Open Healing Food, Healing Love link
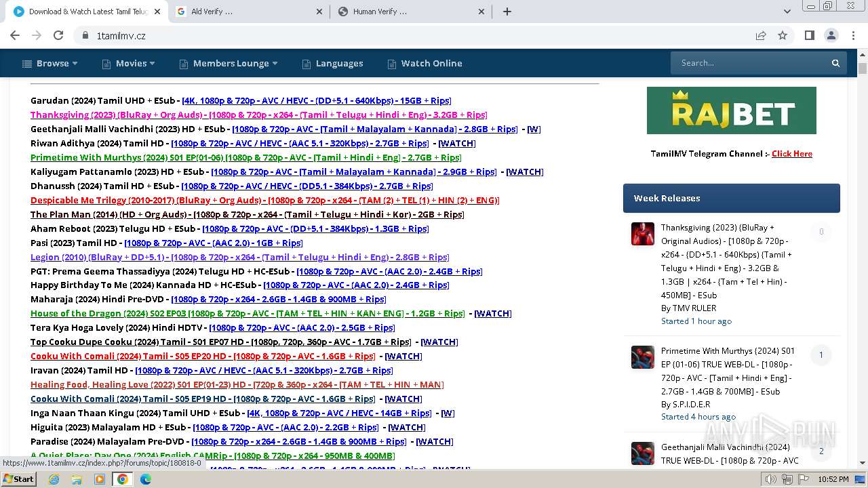 237,384
